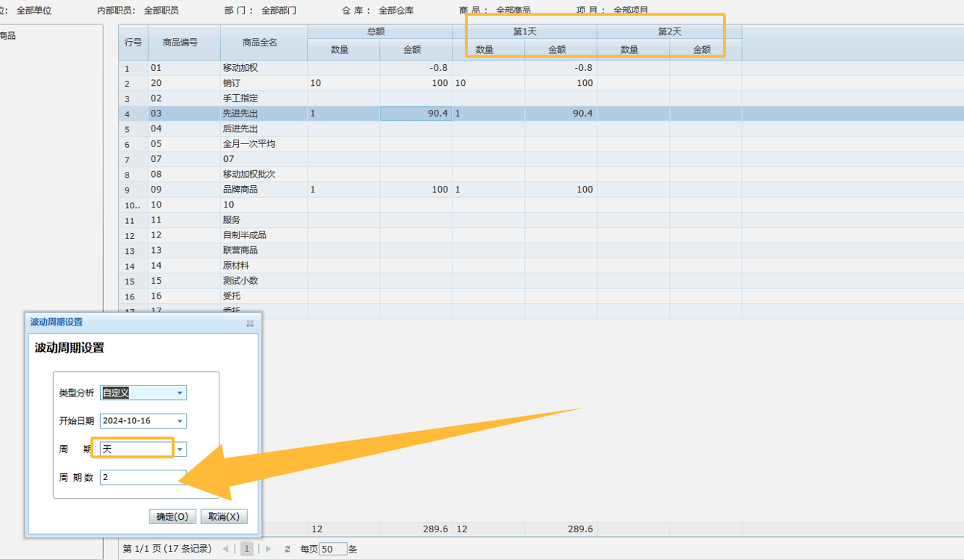Select page number 1 in pager
The width and height of the screenshot is (964, 560).
pos(246,550)
